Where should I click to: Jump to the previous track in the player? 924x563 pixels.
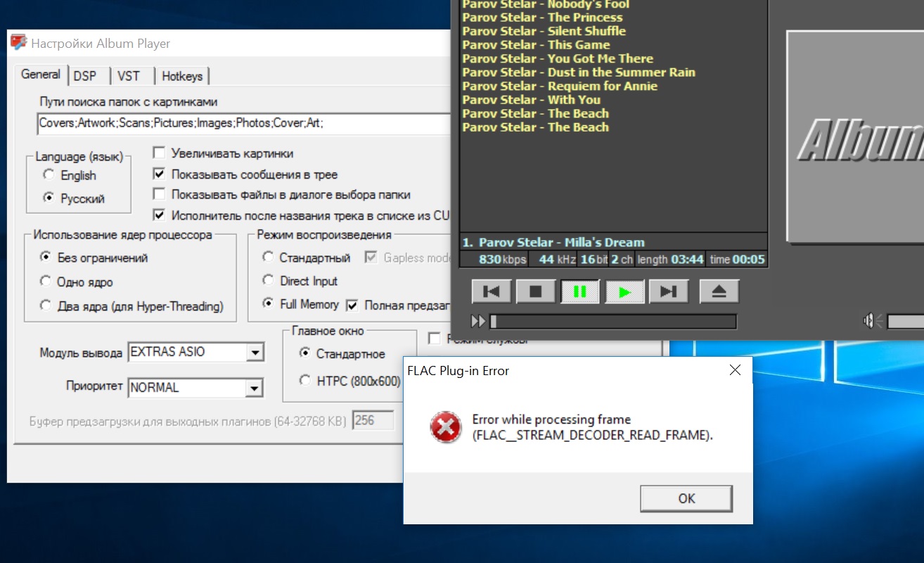click(x=492, y=291)
